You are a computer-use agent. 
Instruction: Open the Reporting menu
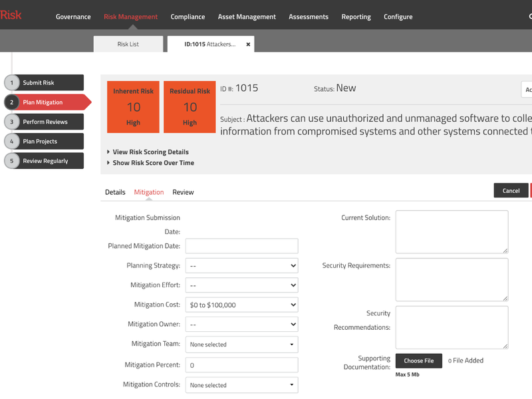[x=356, y=17]
